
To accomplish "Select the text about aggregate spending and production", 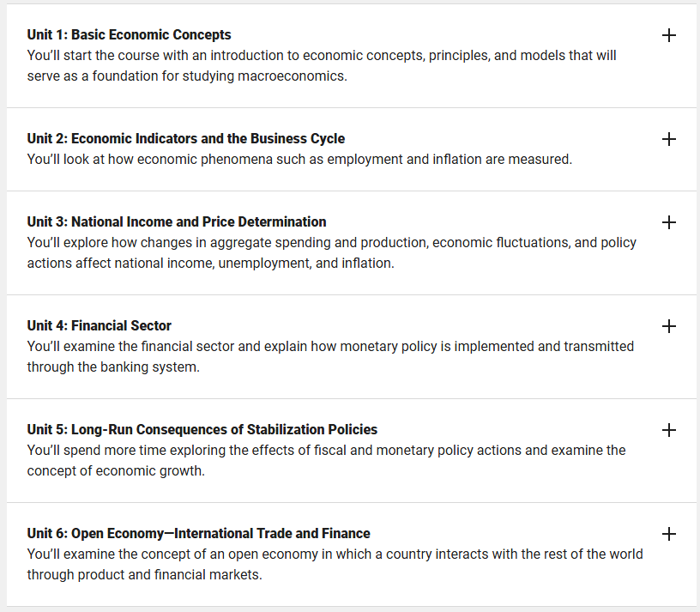I will [332, 253].
